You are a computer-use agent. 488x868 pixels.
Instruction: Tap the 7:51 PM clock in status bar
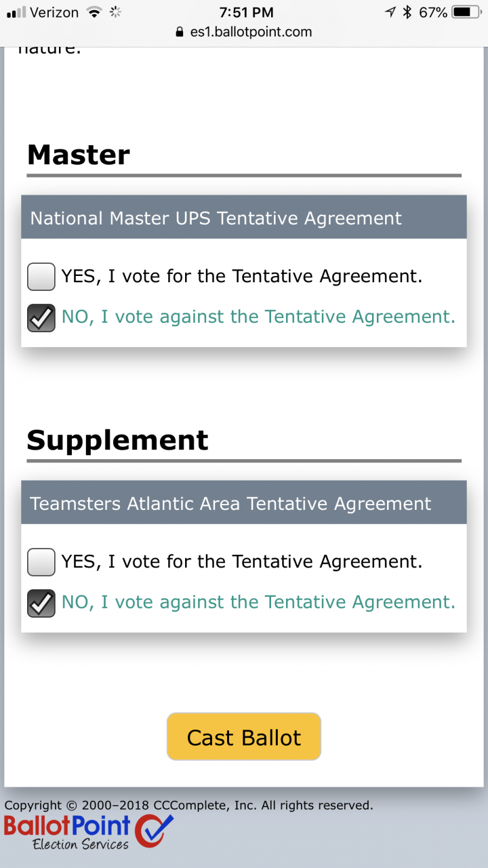[x=247, y=12]
